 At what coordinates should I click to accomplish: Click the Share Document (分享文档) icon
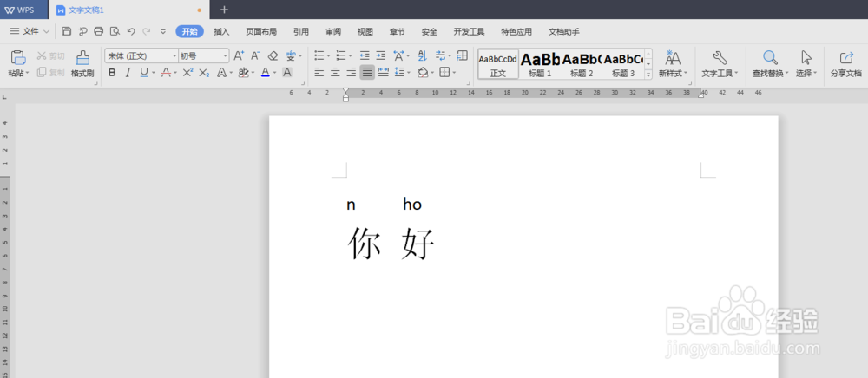[x=846, y=57]
